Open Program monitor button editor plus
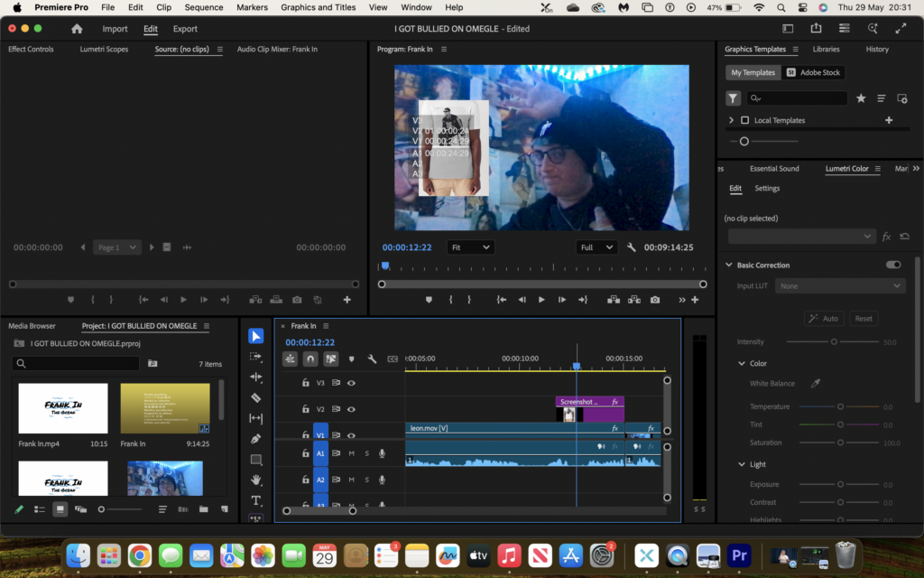924x578 pixels. pyautogui.click(x=695, y=300)
